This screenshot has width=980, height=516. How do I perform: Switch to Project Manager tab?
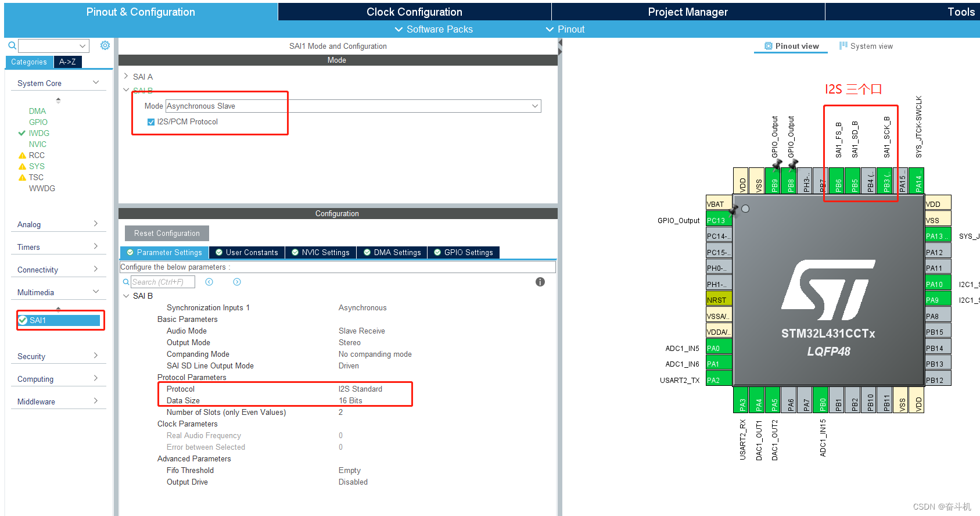point(688,12)
